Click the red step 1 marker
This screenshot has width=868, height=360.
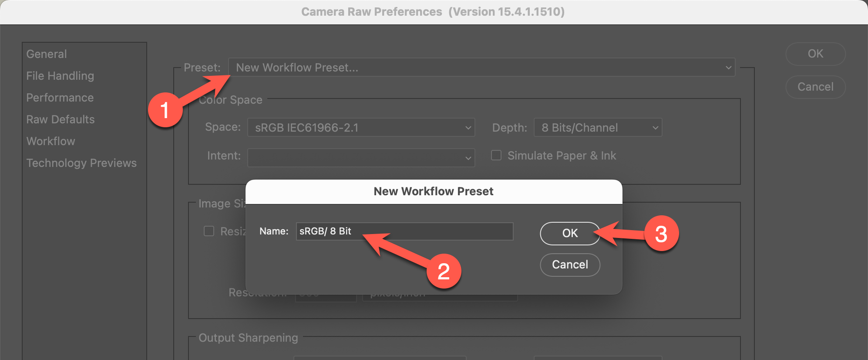(165, 110)
